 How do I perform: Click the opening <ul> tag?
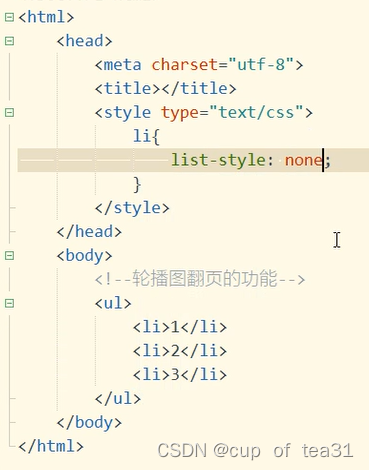113,303
